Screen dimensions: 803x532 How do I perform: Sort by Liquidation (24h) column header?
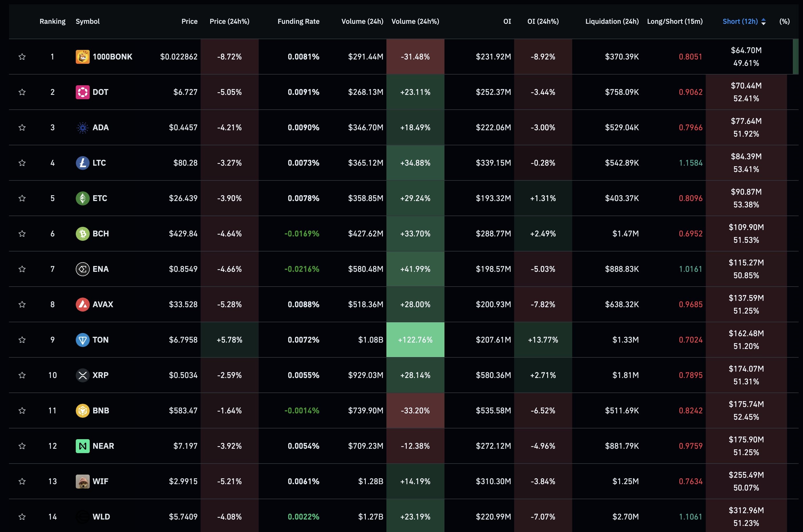pos(612,21)
